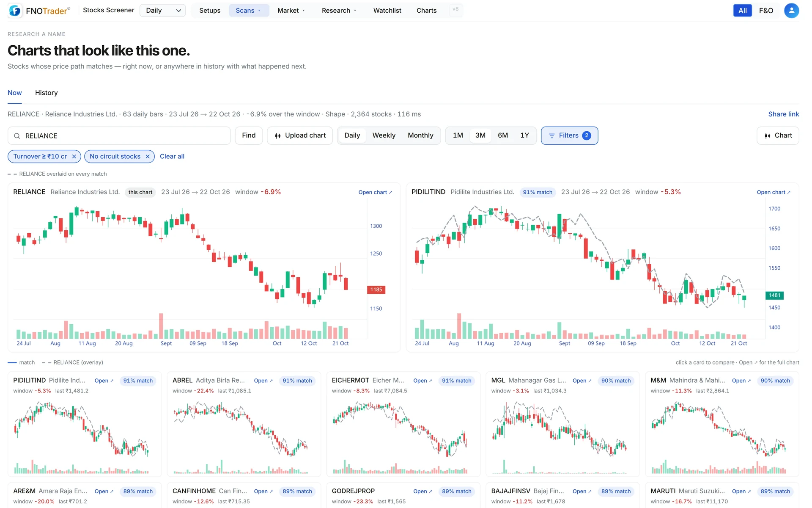Open the Daily dropdown in header

(x=162, y=11)
